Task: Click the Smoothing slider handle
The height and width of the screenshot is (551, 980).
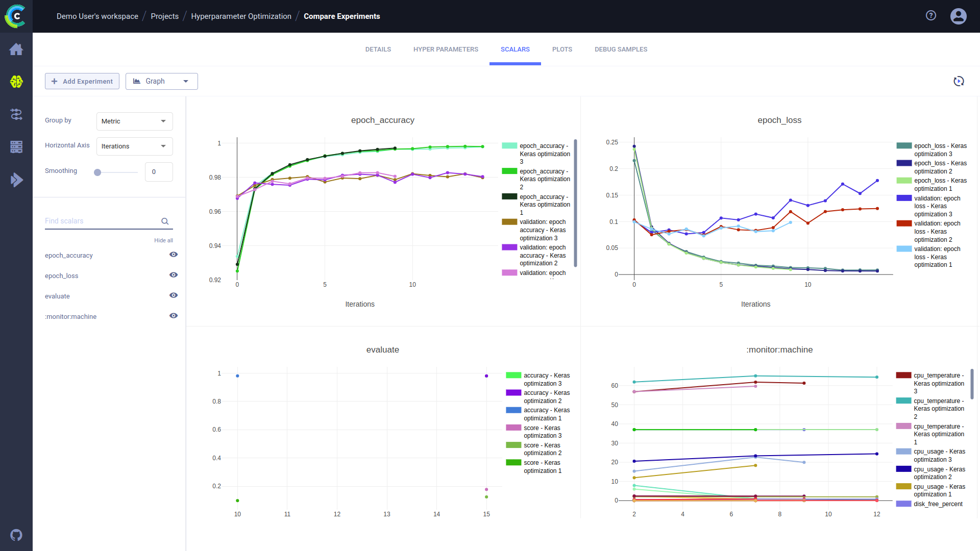Action: pyautogui.click(x=97, y=172)
